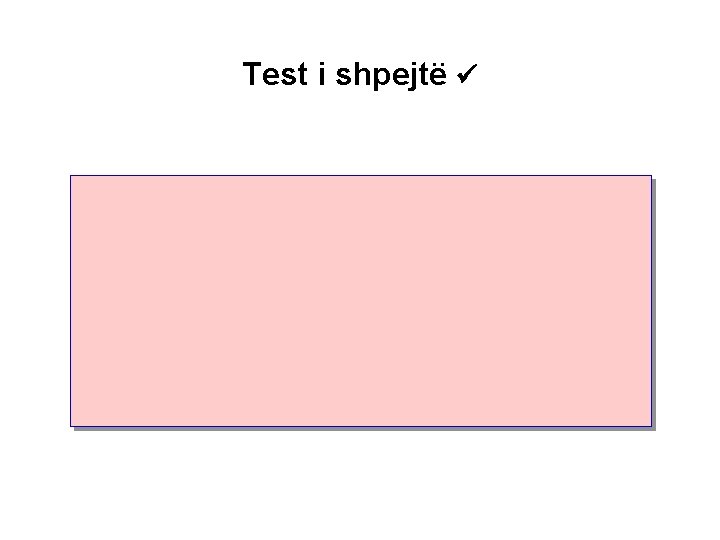Click the single letter "i" in the title
This screenshot has height=540, width=720.
(x=322, y=73)
